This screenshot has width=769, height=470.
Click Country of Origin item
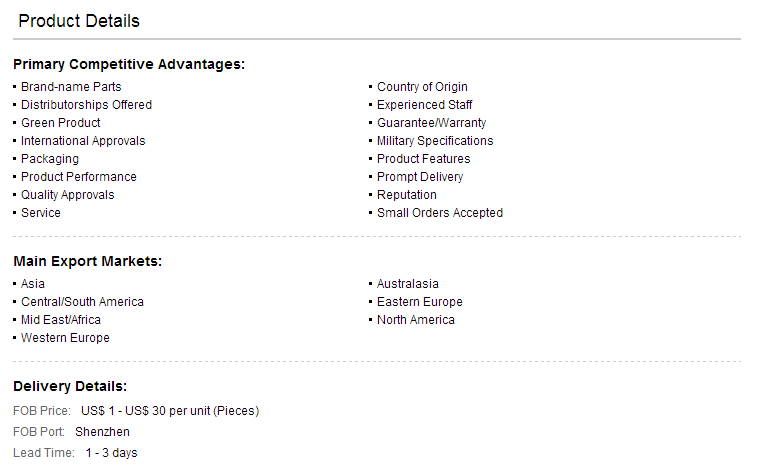pos(422,87)
